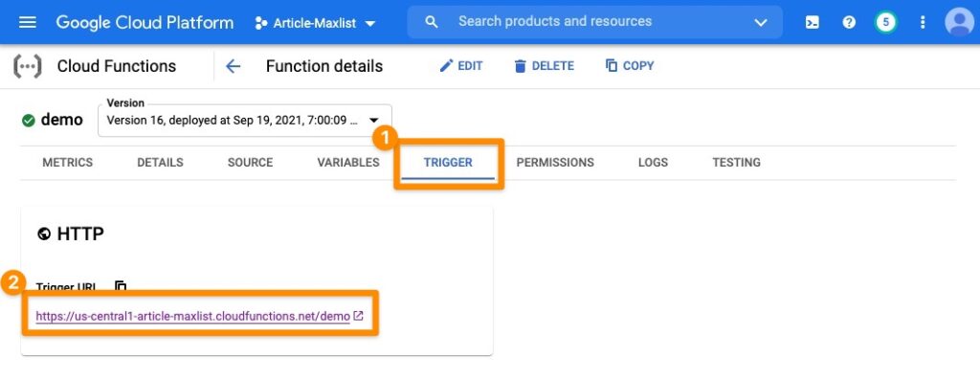This screenshot has width=980, height=381.
Task: Expand the search bar dropdown chevron
Action: [x=760, y=23]
